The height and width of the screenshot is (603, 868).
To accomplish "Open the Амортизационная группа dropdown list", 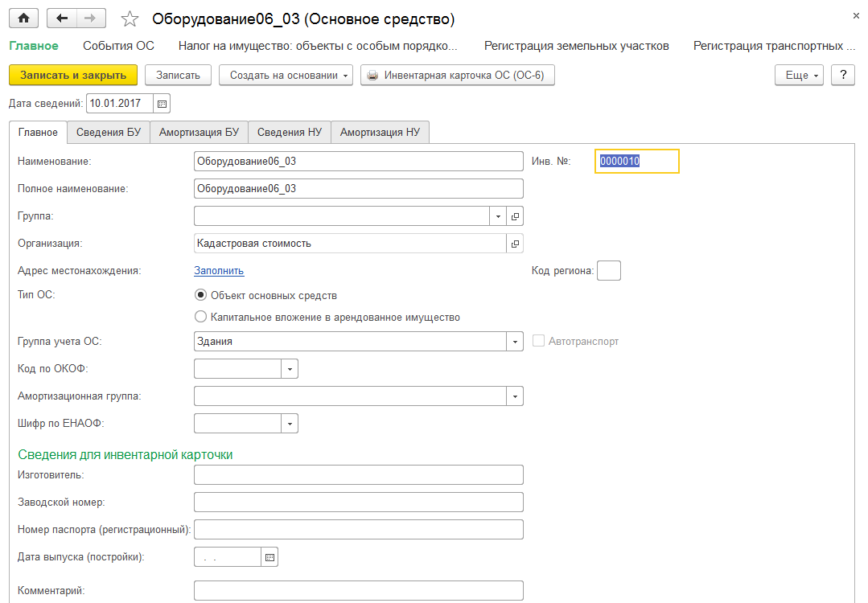I will [x=515, y=396].
